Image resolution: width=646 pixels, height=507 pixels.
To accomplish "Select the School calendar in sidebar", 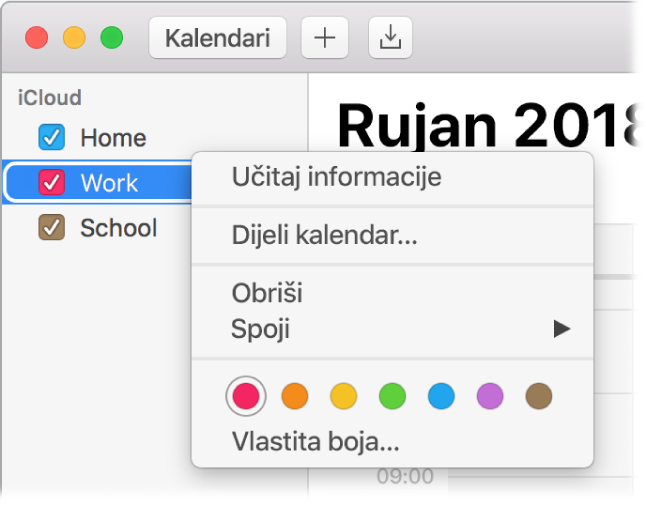I will (118, 228).
